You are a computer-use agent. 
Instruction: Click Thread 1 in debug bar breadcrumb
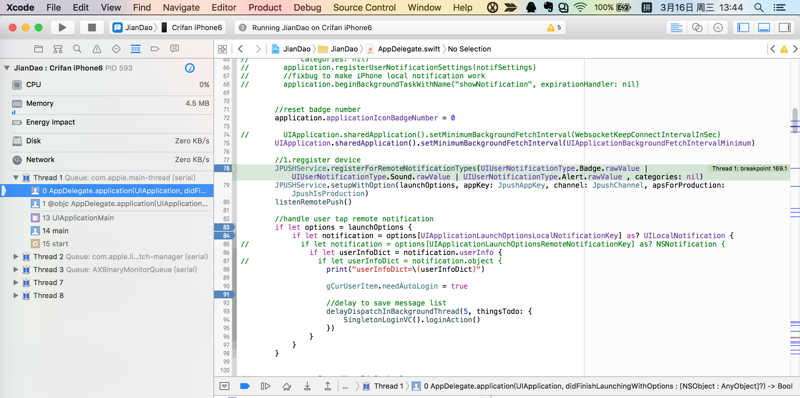pos(383,386)
